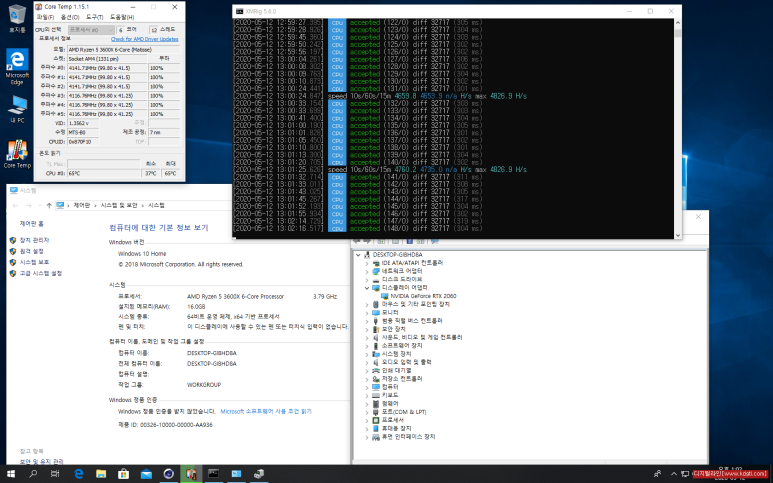Select 저장소 컨트롤러 row
This screenshot has width=773, height=483.
click(401, 379)
